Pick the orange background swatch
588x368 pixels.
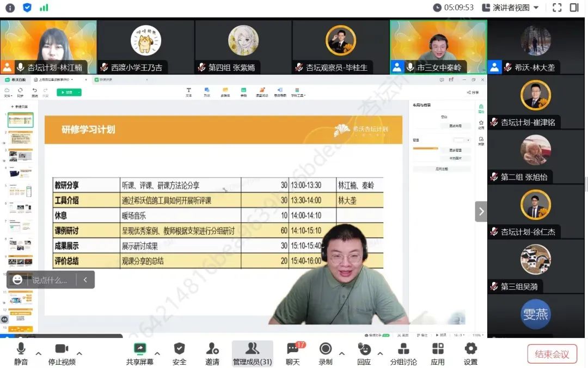pos(425,149)
